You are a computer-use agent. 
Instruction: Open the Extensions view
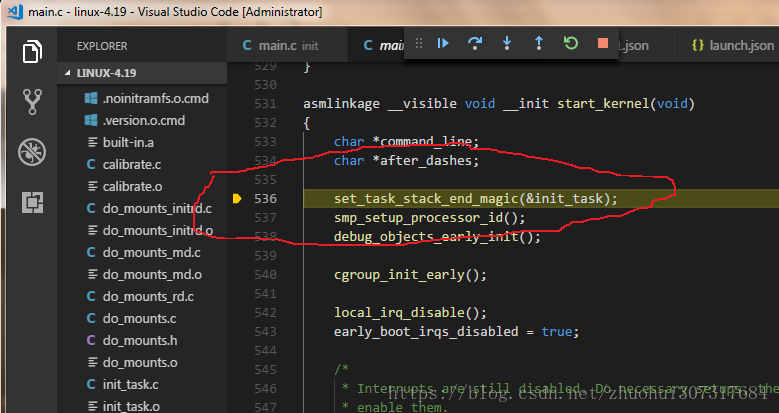pyautogui.click(x=32, y=202)
